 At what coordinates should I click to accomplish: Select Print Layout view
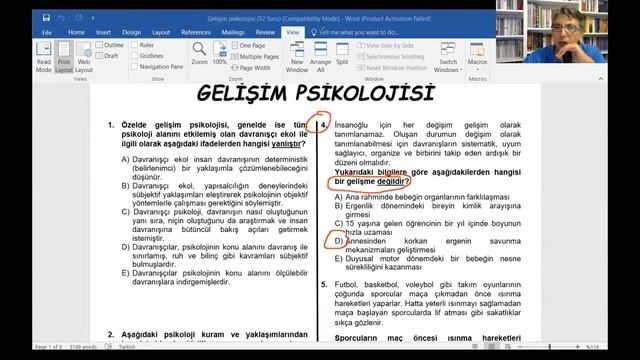point(64,57)
